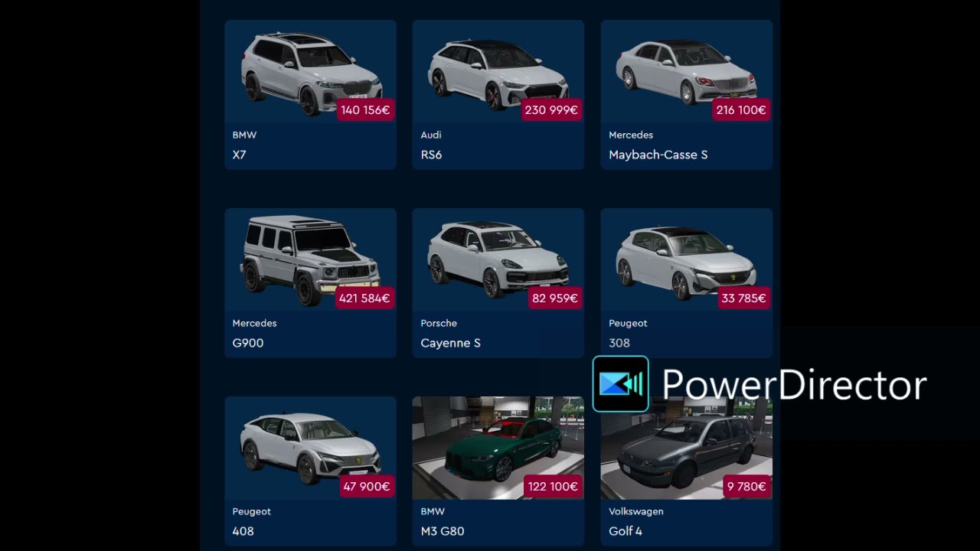Select the 421 584€ price label

tap(364, 298)
